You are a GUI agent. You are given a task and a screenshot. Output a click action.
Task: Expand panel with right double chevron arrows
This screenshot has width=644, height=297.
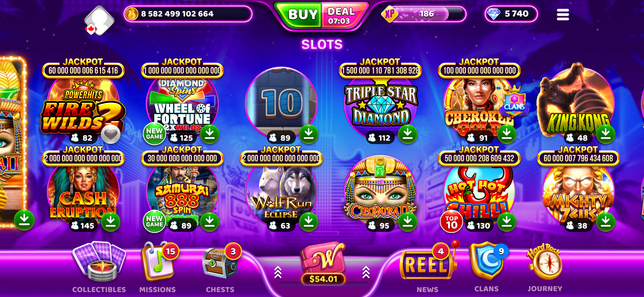tap(366, 272)
